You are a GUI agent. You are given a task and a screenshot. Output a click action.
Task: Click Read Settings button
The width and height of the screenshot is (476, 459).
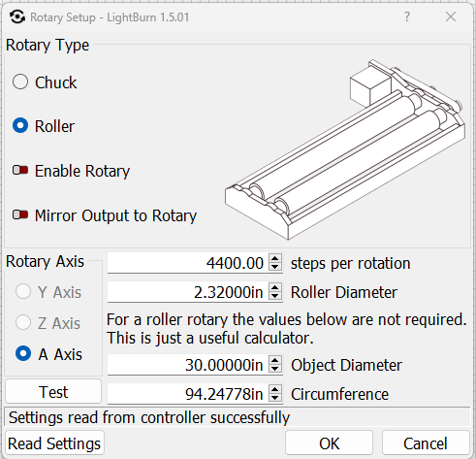click(x=54, y=443)
